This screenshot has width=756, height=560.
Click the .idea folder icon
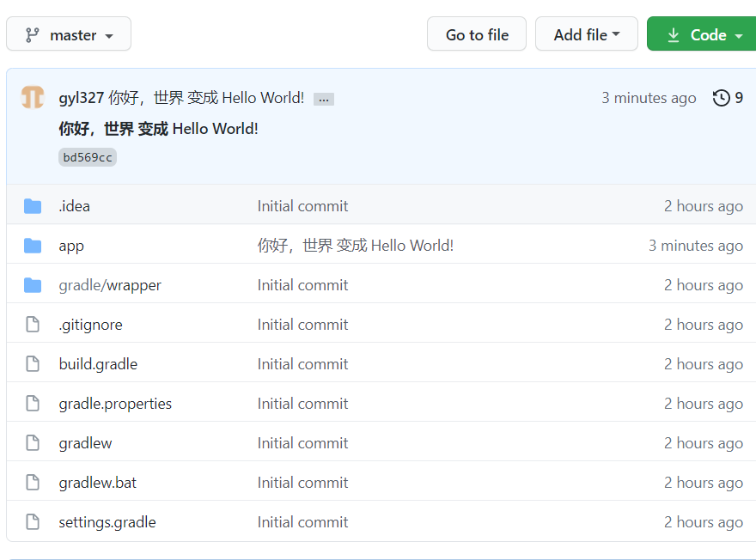click(33, 205)
